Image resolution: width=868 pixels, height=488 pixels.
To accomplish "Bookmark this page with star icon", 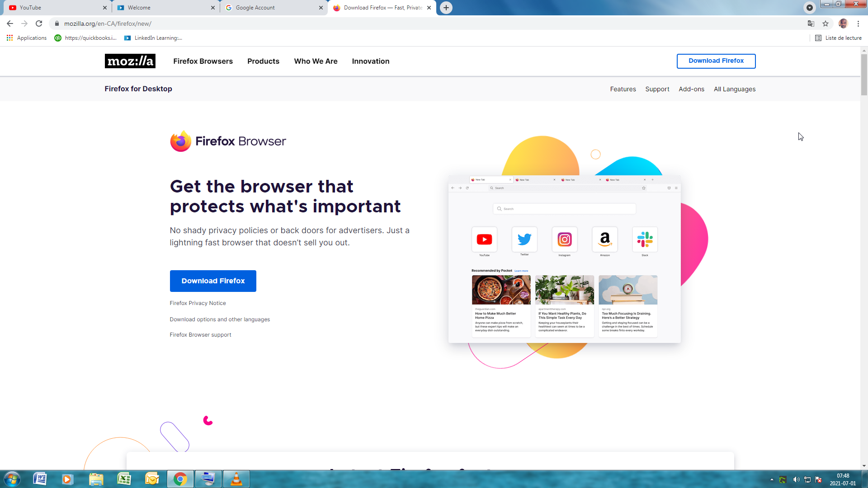I will pyautogui.click(x=826, y=23).
